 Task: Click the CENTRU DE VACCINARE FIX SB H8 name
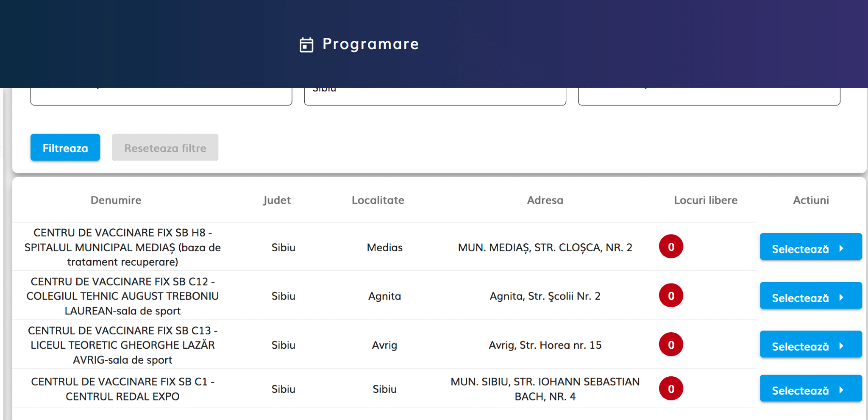tap(122, 248)
